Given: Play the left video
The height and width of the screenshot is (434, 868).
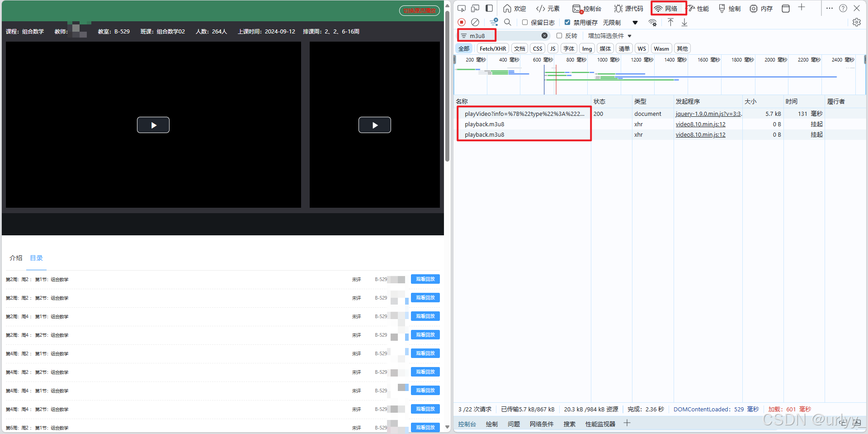Looking at the screenshot, I should 153,125.
